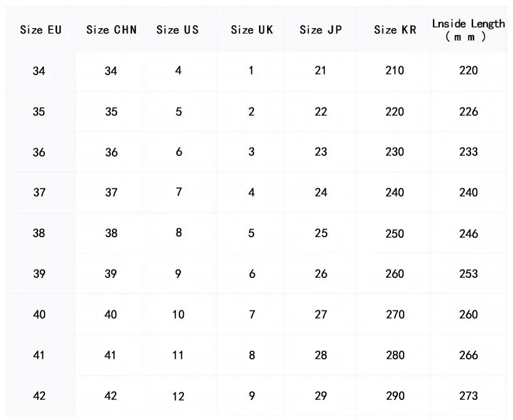Click US size 12 cell

(x=178, y=396)
